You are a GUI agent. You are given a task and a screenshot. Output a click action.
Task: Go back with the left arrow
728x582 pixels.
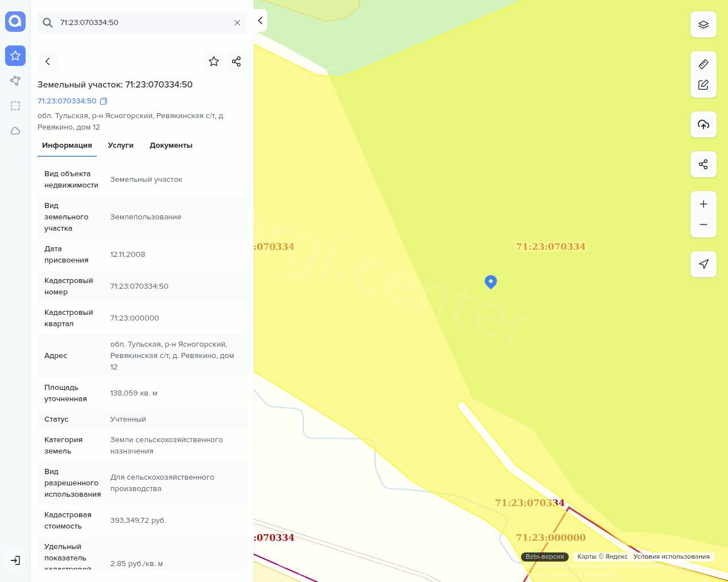(x=48, y=61)
